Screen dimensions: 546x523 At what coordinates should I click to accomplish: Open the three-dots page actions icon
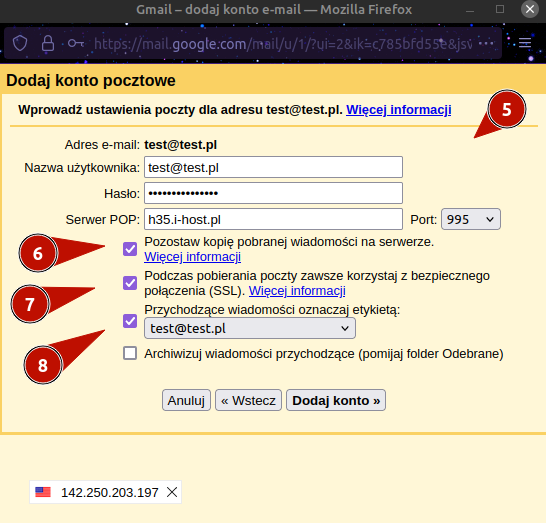(486, 44)
